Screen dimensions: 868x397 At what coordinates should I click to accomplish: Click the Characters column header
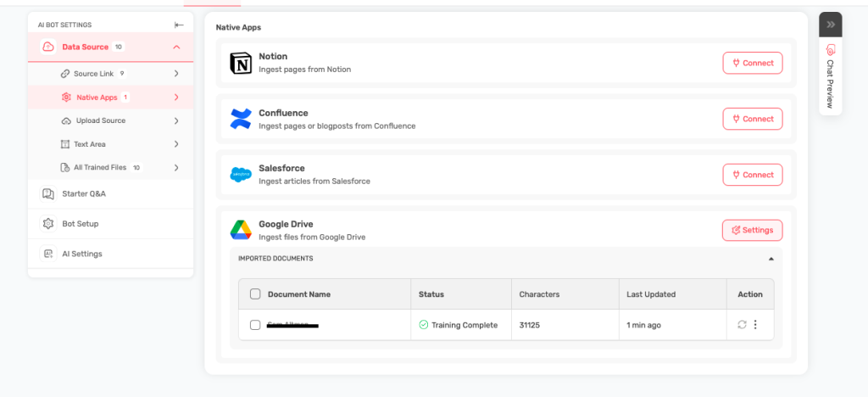pos(539,294)
